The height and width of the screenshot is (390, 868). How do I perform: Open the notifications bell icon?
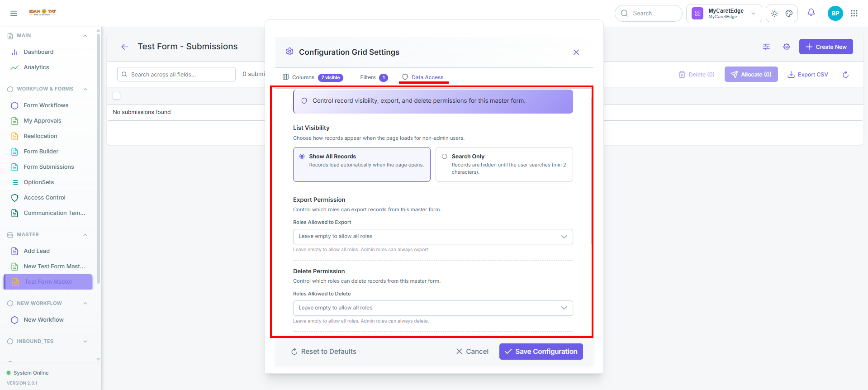point(811,13)
